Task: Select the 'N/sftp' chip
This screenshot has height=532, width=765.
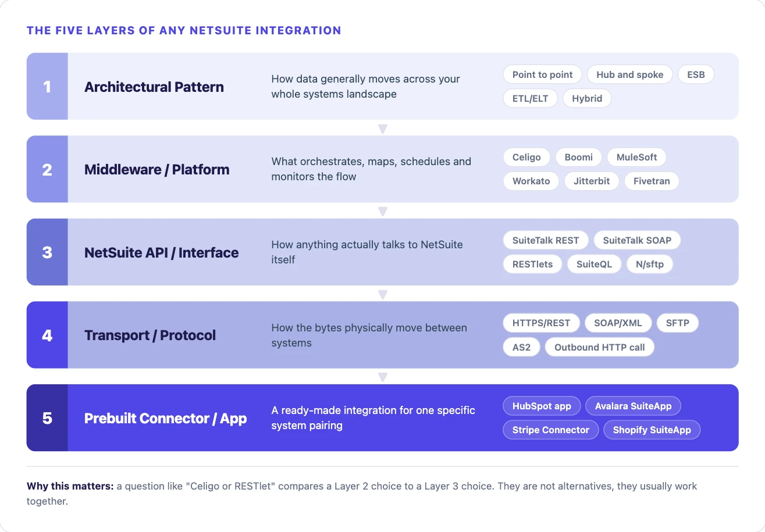Action: coord(649,264)
